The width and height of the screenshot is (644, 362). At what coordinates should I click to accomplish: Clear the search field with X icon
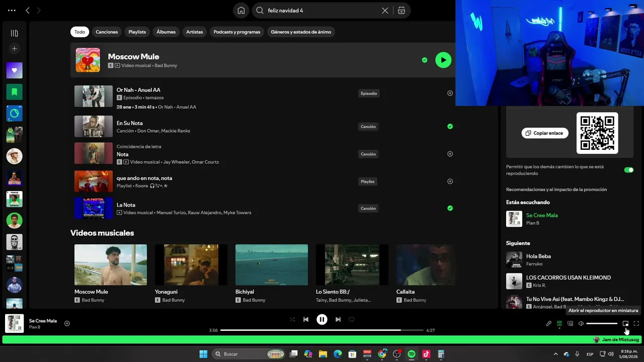tap(385, 11)
